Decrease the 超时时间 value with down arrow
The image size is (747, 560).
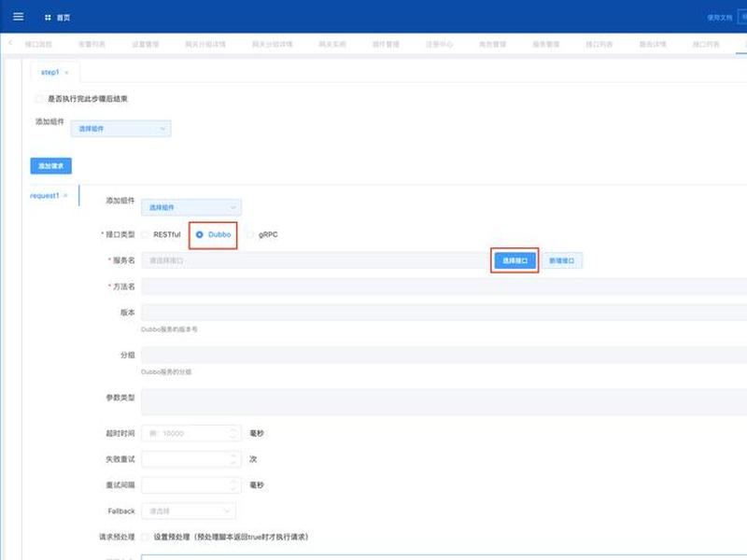click(x=233, y=437)
